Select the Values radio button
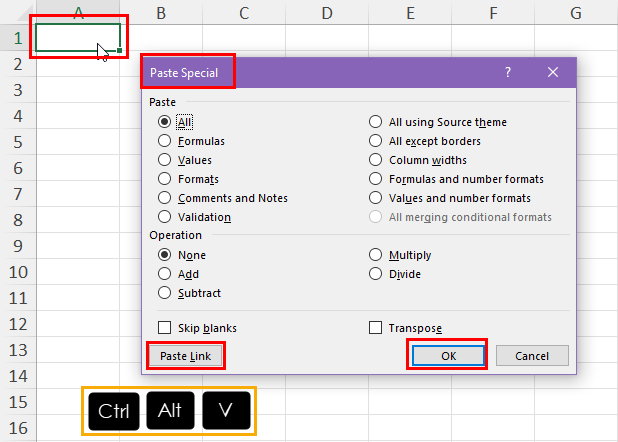Image resolution: width=618 pixels, height=442 pixels. click(x=164, y=160)
